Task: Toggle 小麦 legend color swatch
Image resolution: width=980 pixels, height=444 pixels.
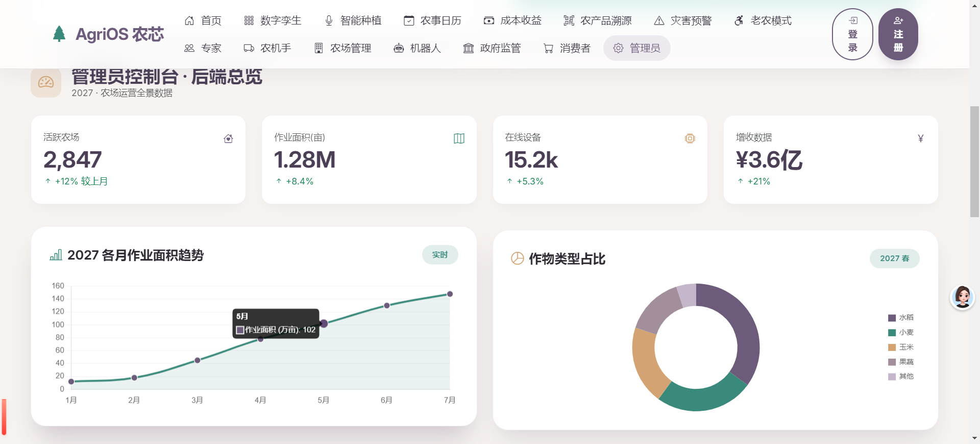Action: click(892, 333)
